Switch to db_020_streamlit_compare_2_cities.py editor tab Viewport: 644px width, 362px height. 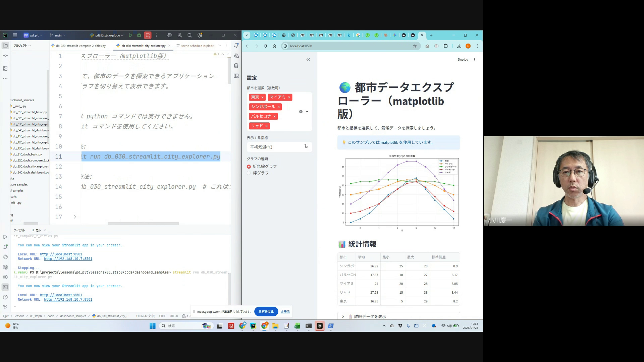tap(80, 46)
